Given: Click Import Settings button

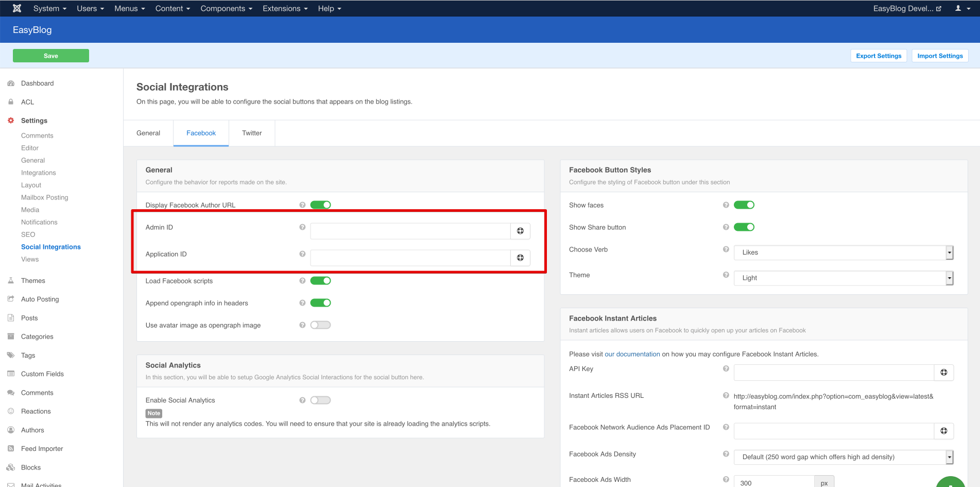Looking at the screenshot, I should 940,56.
